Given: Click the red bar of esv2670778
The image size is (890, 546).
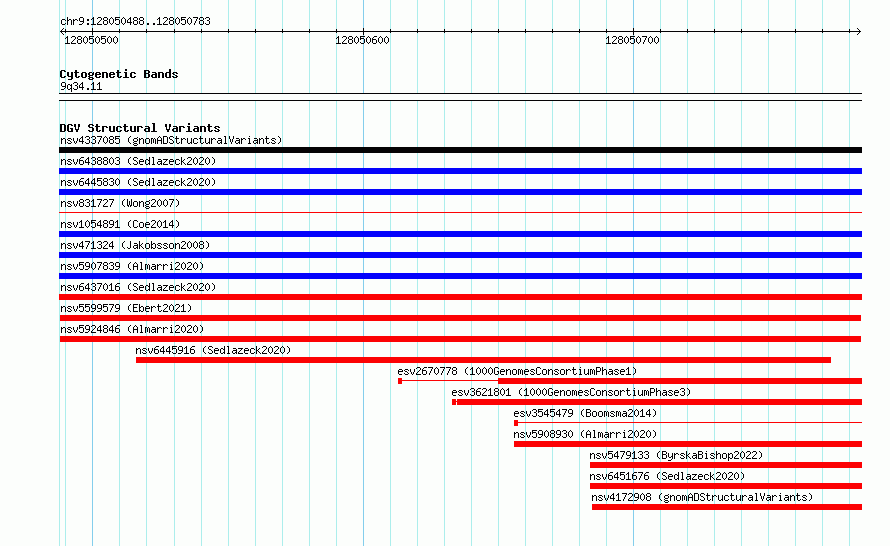Looking at the screenshot, I should coord(680,381).
